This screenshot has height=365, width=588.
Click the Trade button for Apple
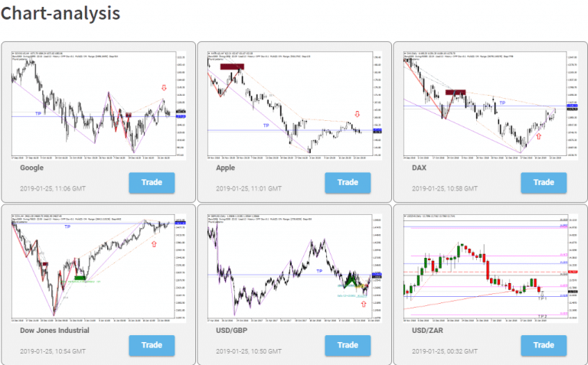(x=348, y=183)
